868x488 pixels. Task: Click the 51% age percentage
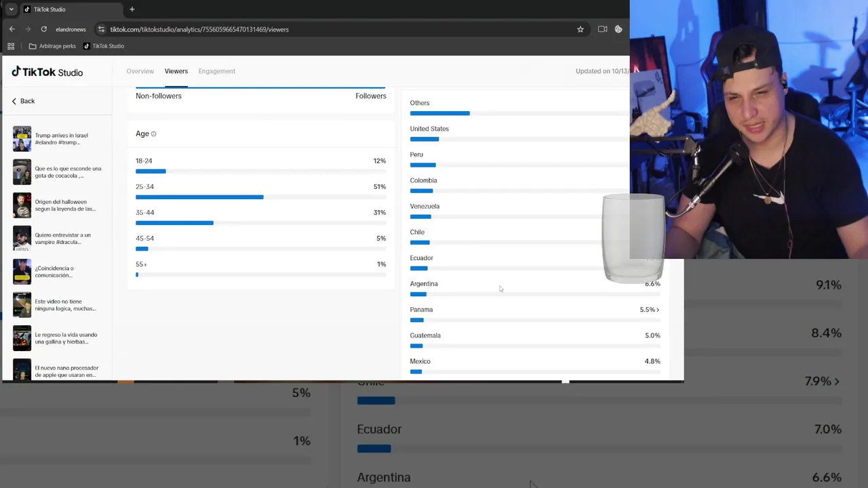(x=380, y=186)
